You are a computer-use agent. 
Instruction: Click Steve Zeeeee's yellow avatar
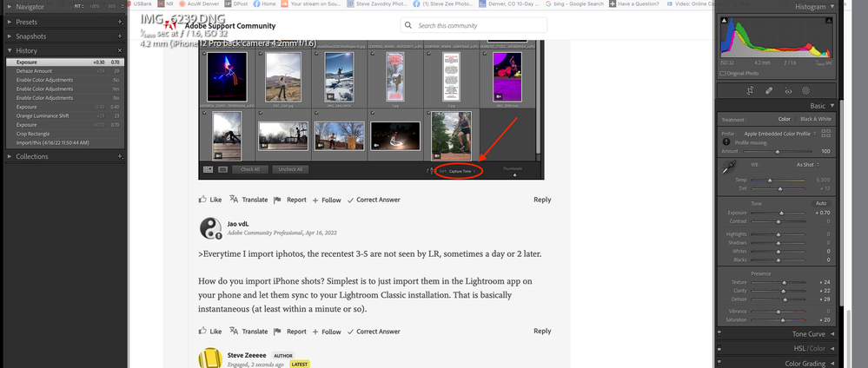(210, 358)
